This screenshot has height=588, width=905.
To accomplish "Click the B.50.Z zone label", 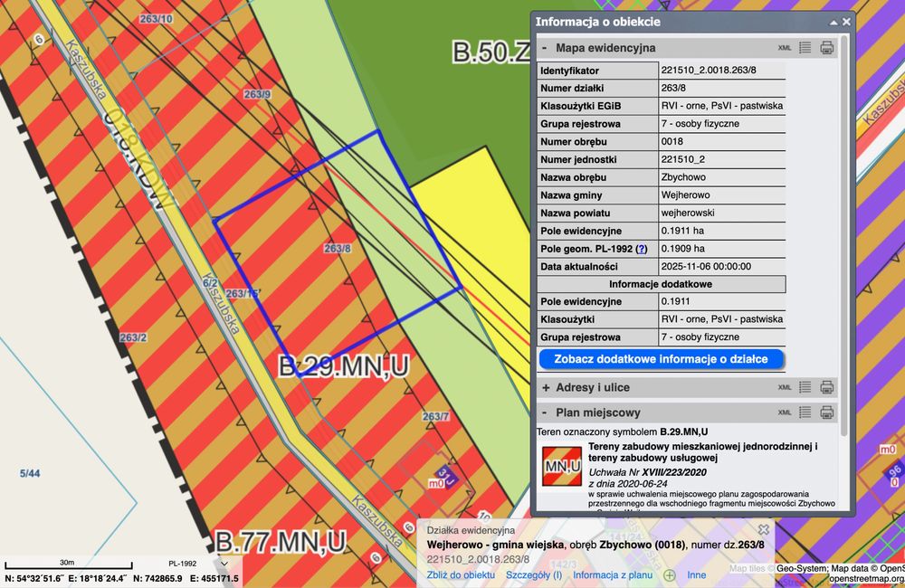I will point(491,52).
